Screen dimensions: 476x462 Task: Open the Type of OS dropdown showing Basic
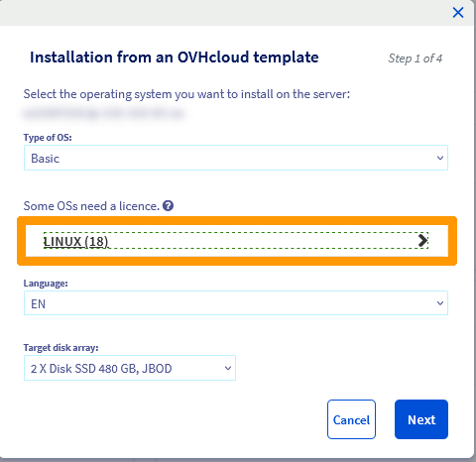tap(236, 158)
